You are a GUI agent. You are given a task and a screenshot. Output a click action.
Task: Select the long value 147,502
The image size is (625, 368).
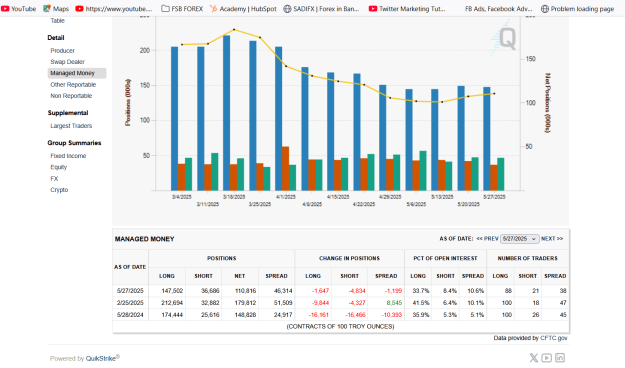[172, 291]
